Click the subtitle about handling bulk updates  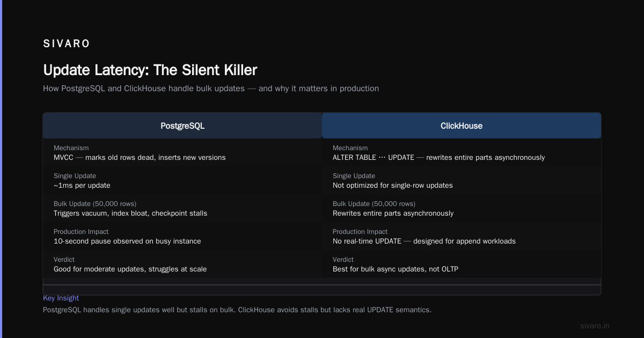211,89
